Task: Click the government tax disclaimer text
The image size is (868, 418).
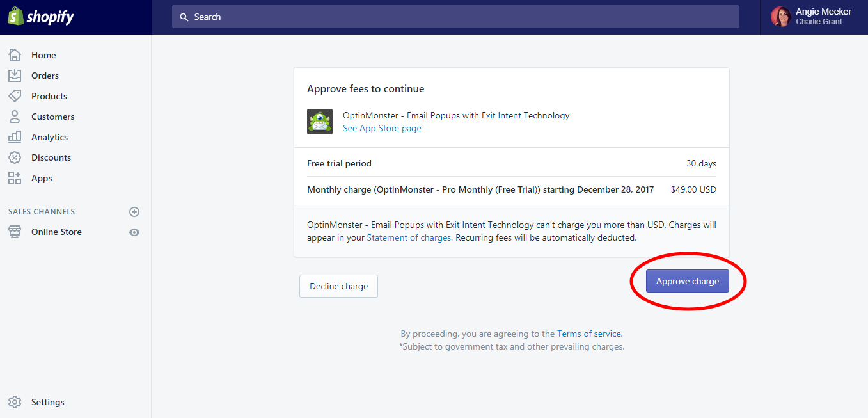Action: (512, 346)
